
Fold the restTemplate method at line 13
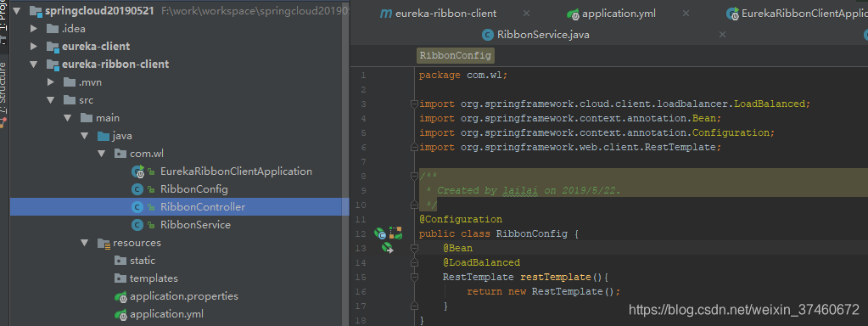[x=413, y=249]
